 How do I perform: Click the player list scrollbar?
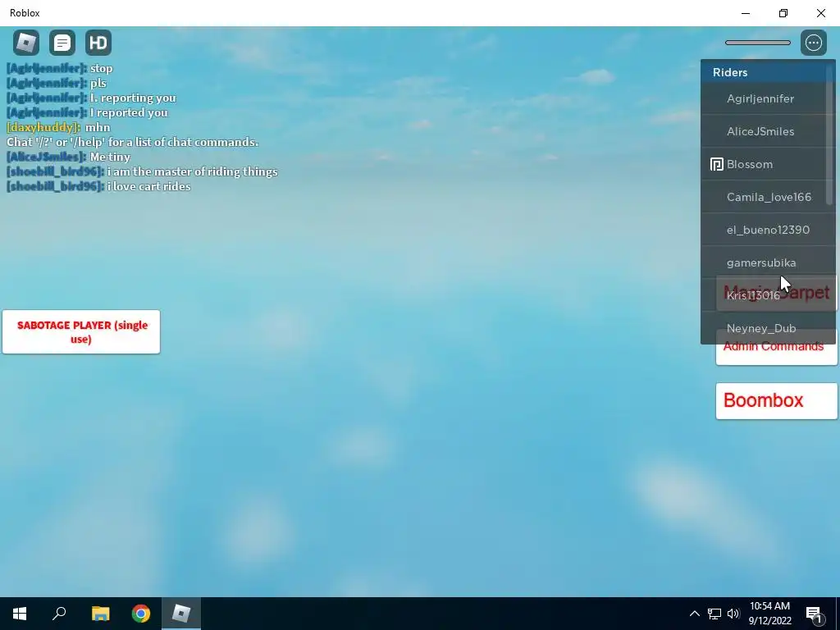[x=829, y=135]
